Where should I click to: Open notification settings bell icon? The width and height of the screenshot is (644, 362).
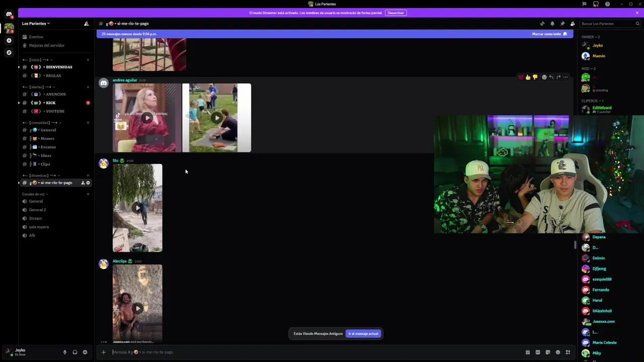(552, 24)
